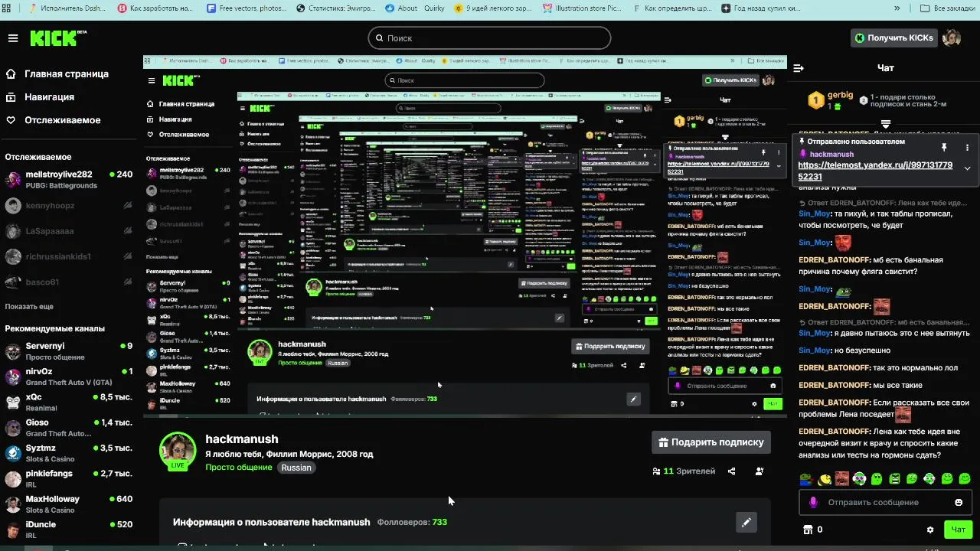Click the Russian language tag

point(296,468)
